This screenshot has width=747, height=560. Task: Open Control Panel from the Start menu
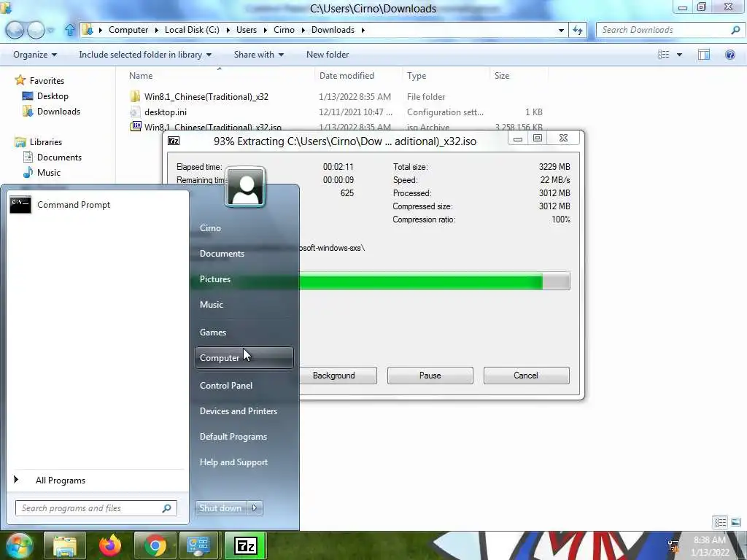point(244,386)
